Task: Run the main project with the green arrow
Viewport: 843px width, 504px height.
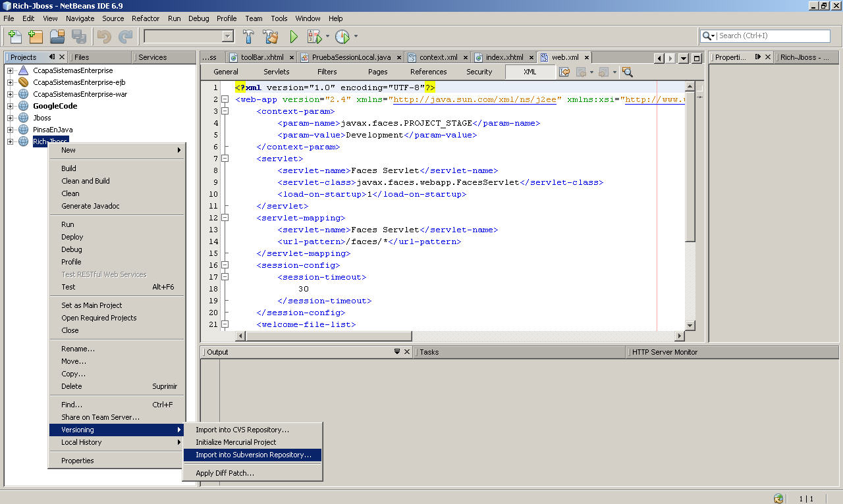Action: coord(293,36)
